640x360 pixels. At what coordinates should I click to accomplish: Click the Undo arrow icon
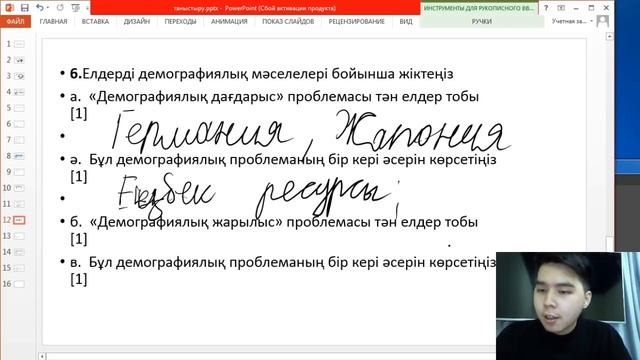[x=39, y=7]
